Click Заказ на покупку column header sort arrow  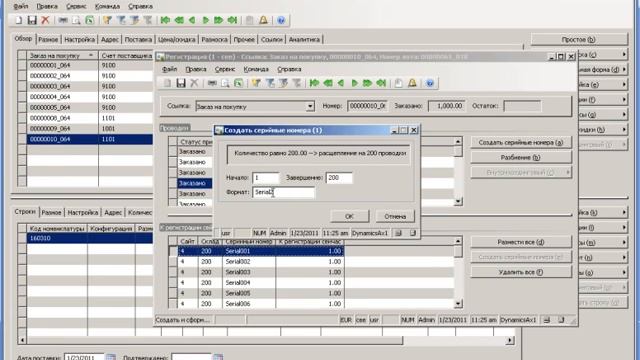pyautogui.click(x=91, y=55)
